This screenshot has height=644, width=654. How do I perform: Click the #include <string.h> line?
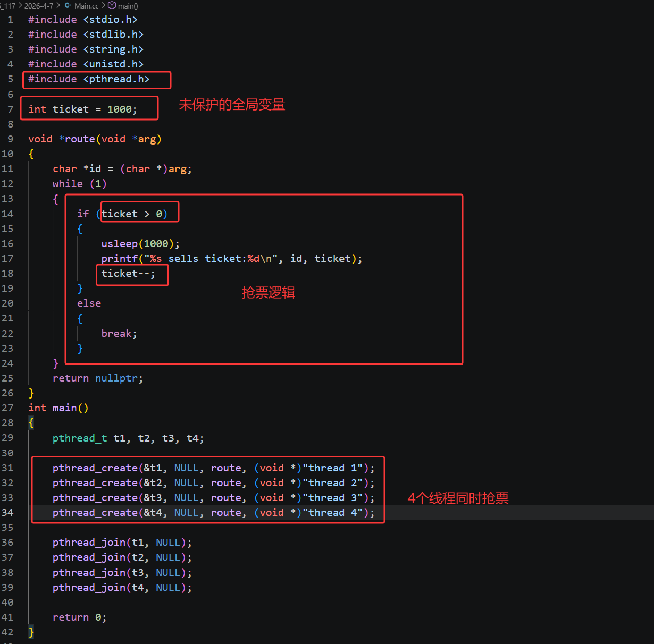(86, 49)
